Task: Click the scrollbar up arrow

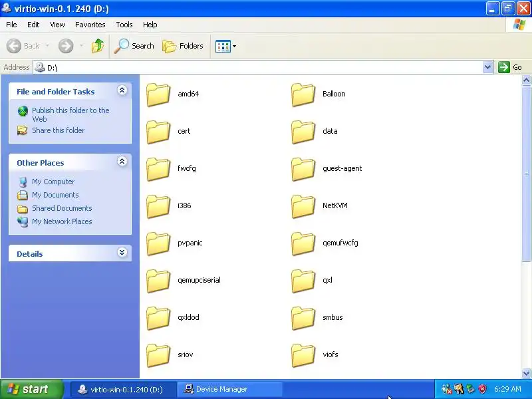Action: pos(526,80)
